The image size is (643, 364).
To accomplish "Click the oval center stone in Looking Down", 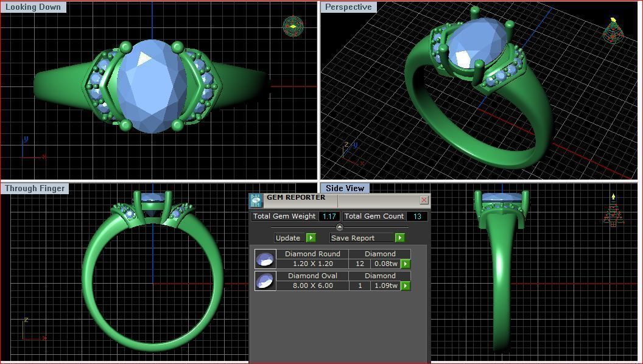I will (x=152, y=86).
